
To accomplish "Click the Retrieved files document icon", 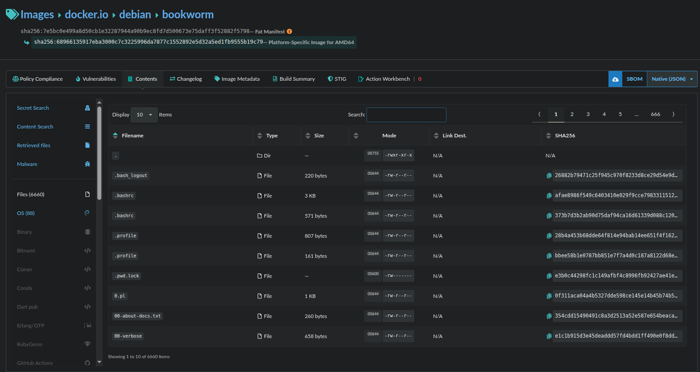I will click(88, 146).
